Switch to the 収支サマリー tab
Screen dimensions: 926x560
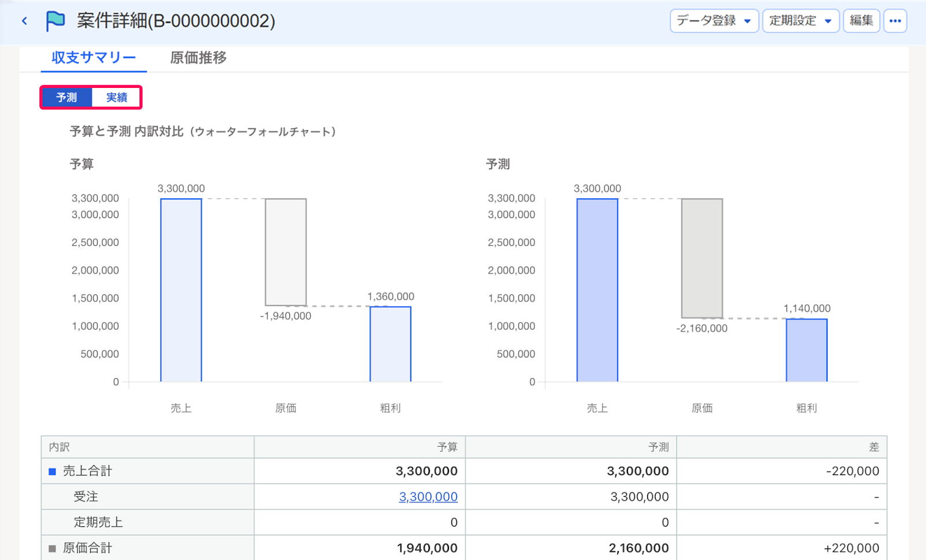(94, 58)
